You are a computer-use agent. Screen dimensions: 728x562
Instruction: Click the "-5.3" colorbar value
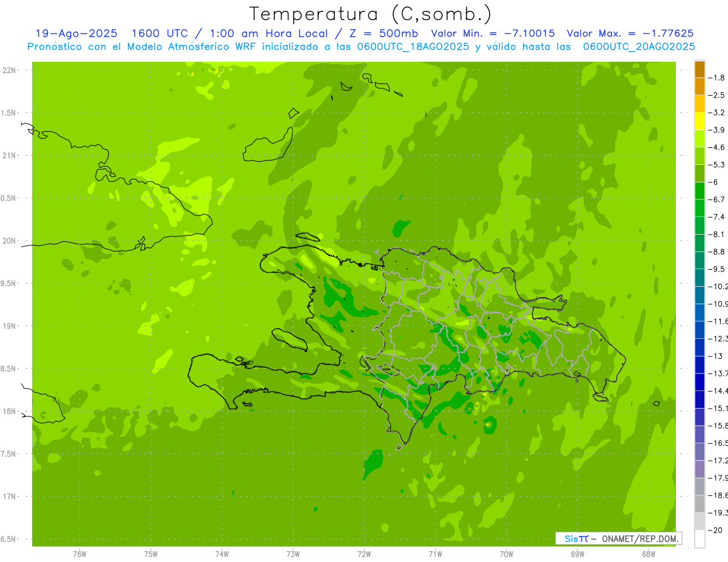tap(718, 164)
